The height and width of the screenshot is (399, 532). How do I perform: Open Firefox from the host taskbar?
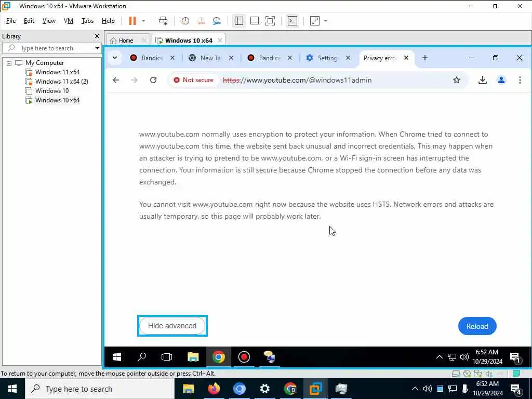pos(214,389)
